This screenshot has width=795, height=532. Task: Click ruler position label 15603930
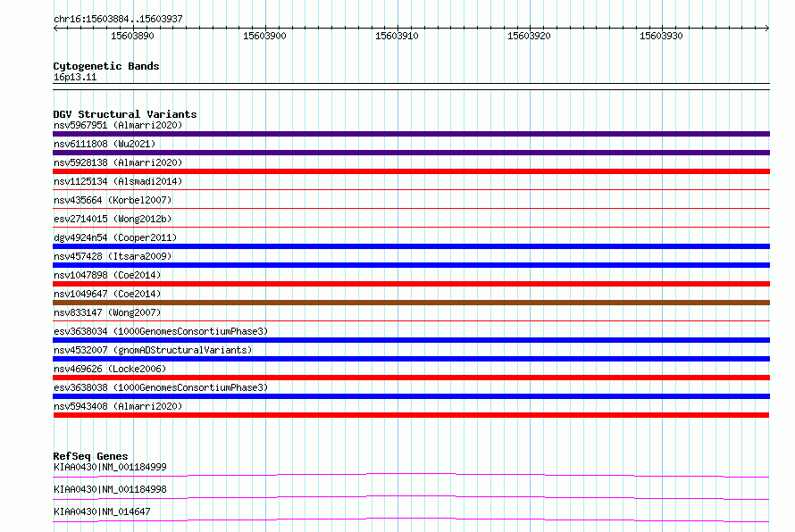[x=661, y=36]
